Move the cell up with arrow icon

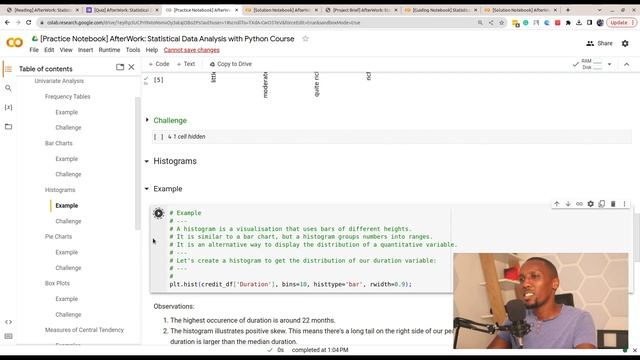[557, 204]
